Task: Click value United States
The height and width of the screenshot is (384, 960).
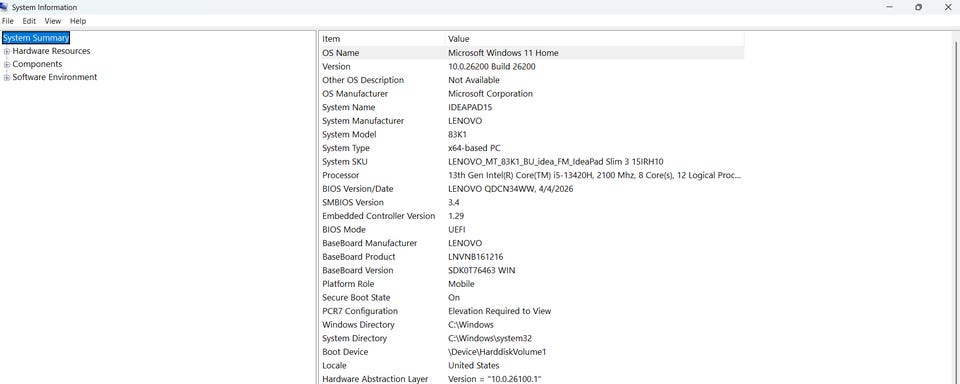Action: pyautogui.click(x=474, y=366)
